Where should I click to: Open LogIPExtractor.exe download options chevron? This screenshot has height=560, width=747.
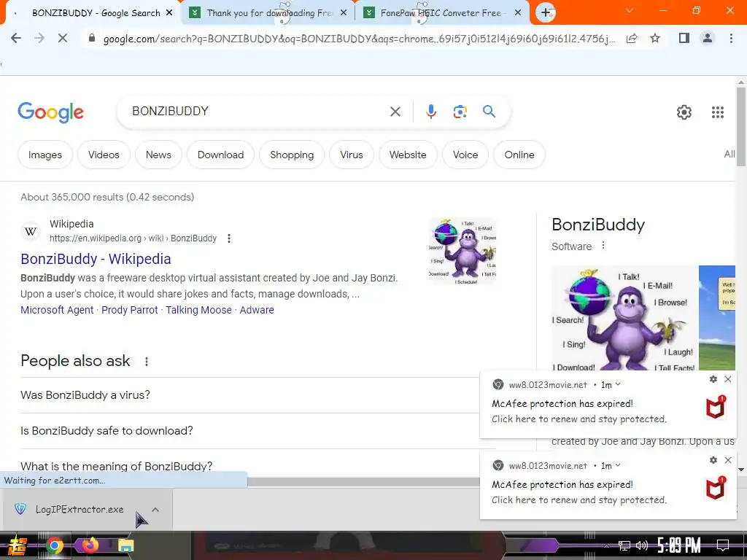155,510
